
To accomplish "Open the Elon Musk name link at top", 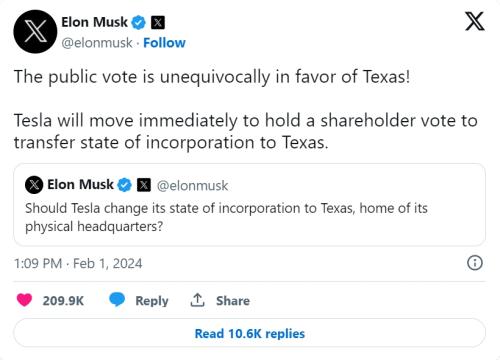I will (x=94, y=22).
